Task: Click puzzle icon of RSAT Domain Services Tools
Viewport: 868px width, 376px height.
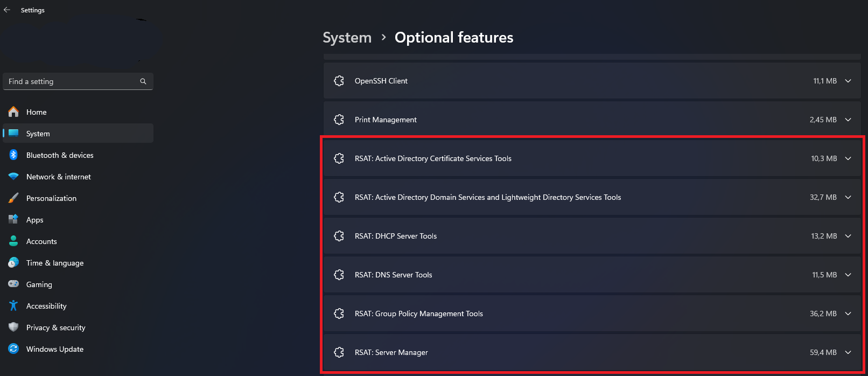Action: (x=339, y=197)
